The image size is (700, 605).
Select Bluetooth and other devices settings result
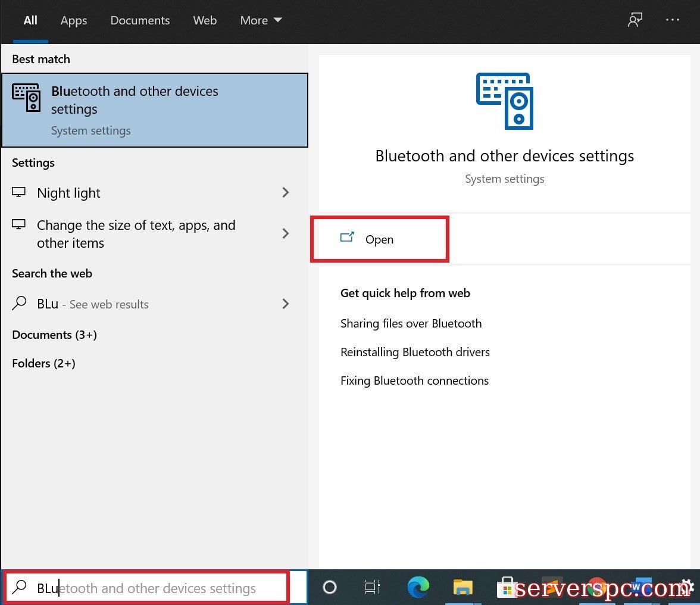point(154,110)
